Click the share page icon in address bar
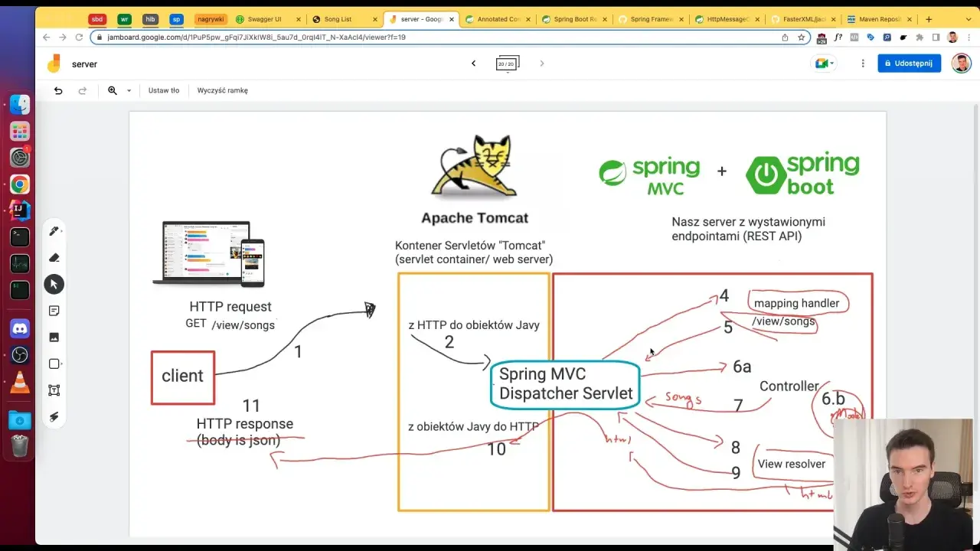Viewport: 980px width, 551px height. pos(785,37)
